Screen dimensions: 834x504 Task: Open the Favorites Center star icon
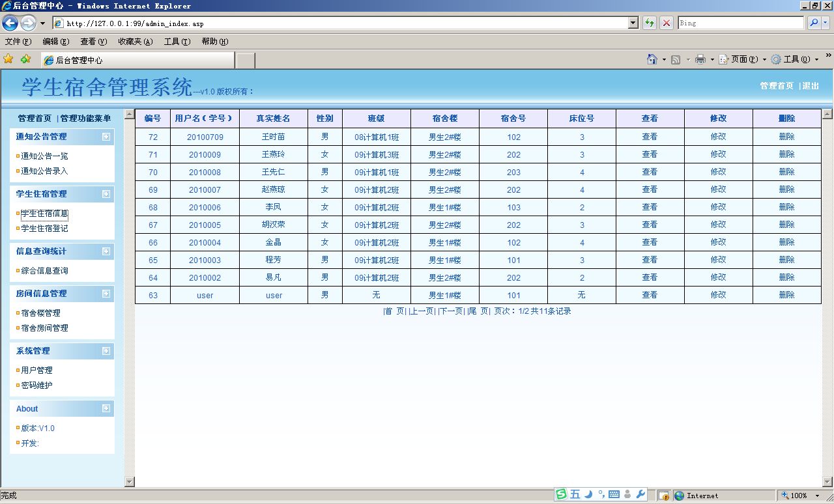tap(8, 59)
